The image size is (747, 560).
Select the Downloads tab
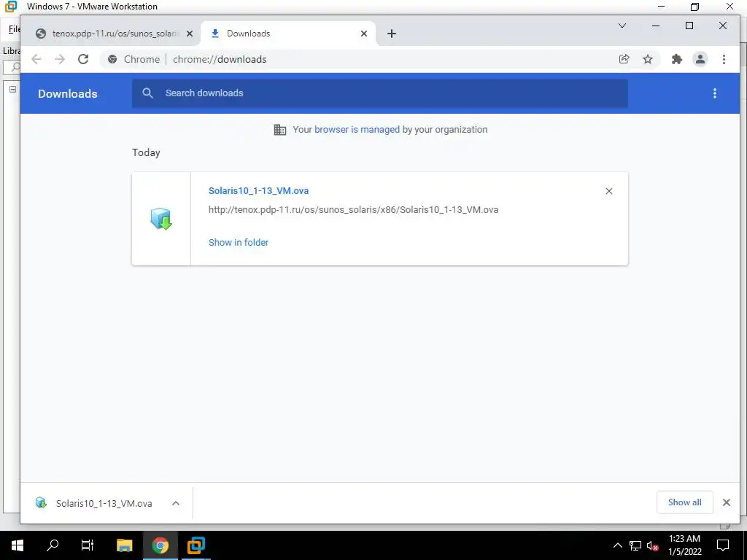[289, 34]
